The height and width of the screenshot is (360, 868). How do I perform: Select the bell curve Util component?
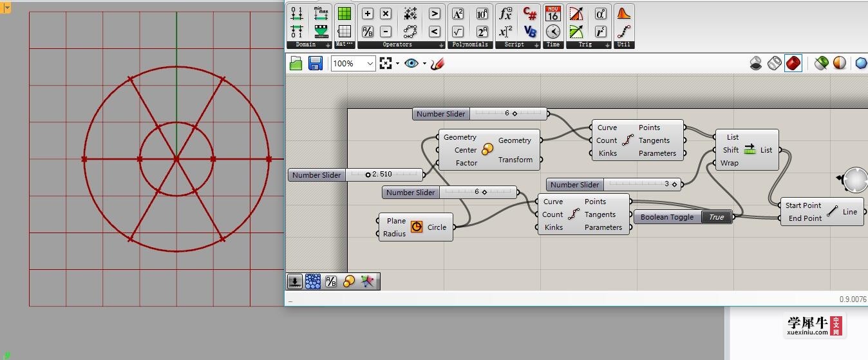tap(623, 14)
